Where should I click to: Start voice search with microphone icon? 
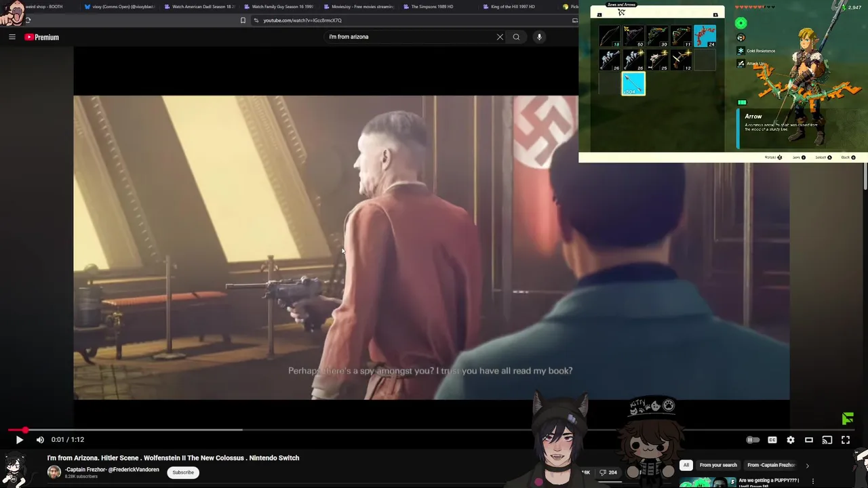(x=539, y=37)
